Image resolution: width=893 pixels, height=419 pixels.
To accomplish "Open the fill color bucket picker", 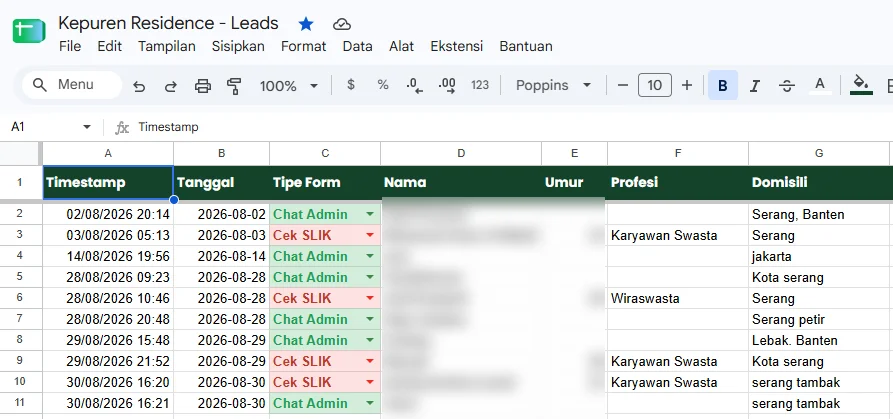I will (861, 85).
